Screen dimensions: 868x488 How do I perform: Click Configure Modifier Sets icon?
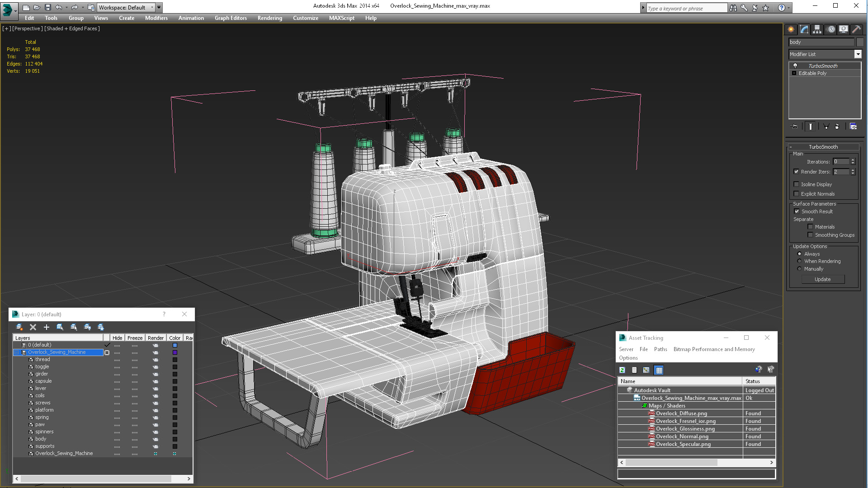point(853,127)
